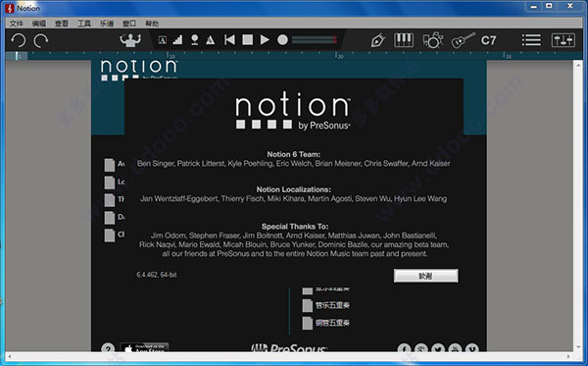
Task: Click the Undo arrow icon
Action: [x=18, y=40]
